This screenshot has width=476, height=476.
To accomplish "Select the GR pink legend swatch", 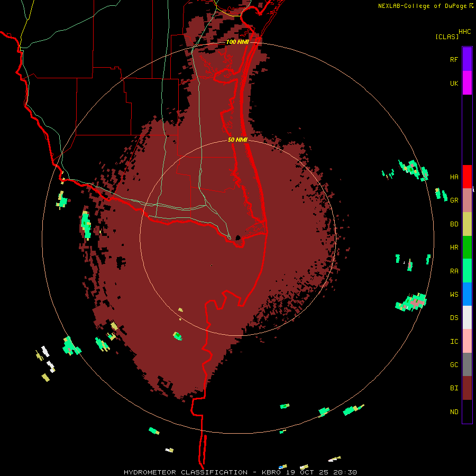I will click(467, 200).
